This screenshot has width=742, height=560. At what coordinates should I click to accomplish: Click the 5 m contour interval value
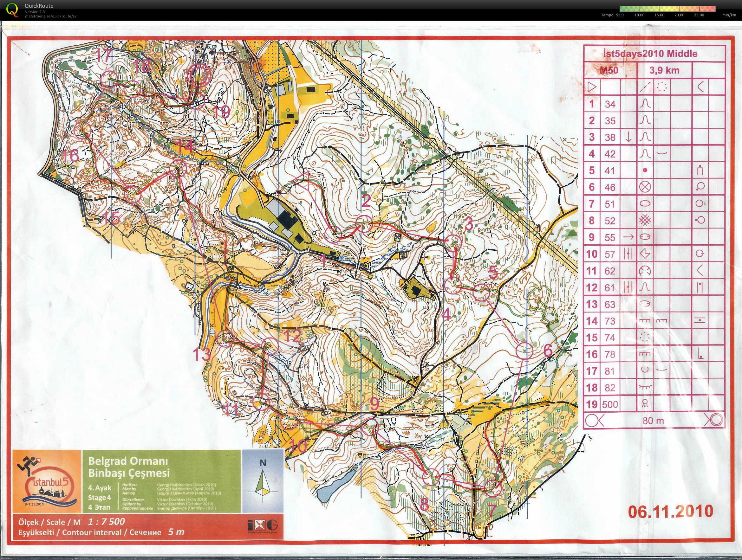(x=176, y=532)
